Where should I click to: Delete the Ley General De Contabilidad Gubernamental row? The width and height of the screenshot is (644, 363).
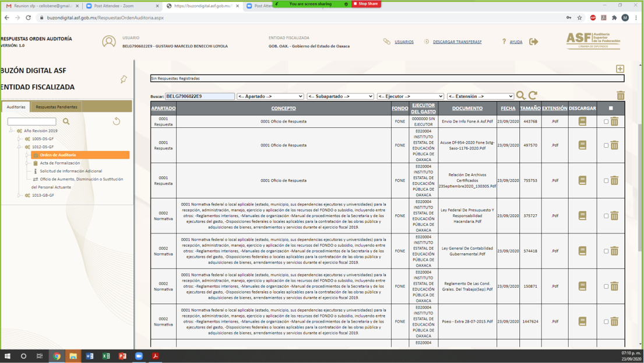(614, 251)
